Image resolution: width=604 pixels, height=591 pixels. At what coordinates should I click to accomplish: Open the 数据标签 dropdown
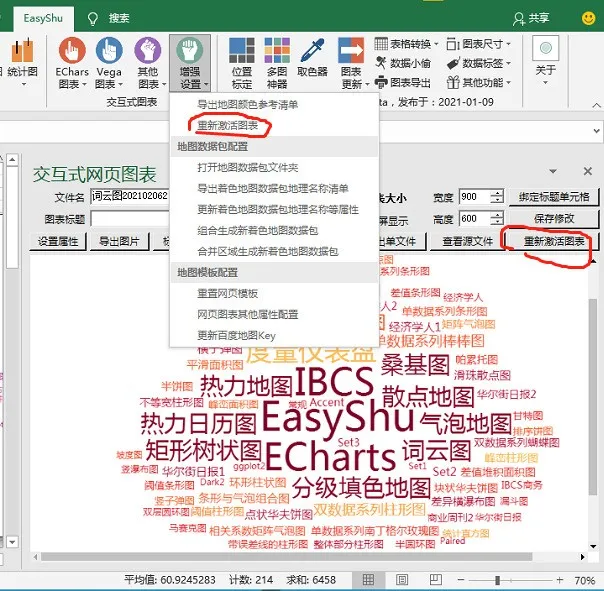click(x=479, y=63)
